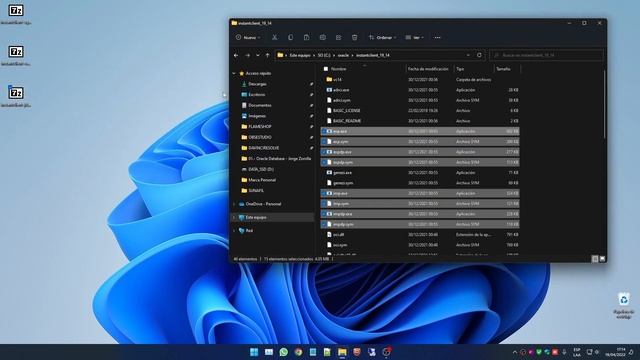Screen dimensions: 640x360
Task: Open the three-dot See more menu
Action: click(x=438, y=37)
